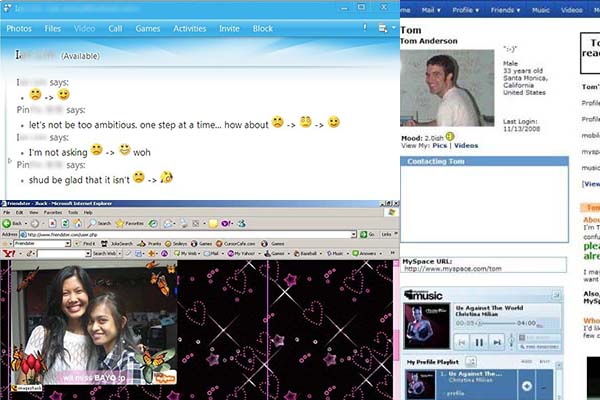Click the Back arrow icon in Internet Explorer
Image resolution: width=600 pixels, height=400 pixels.
[x=7, y=223]
